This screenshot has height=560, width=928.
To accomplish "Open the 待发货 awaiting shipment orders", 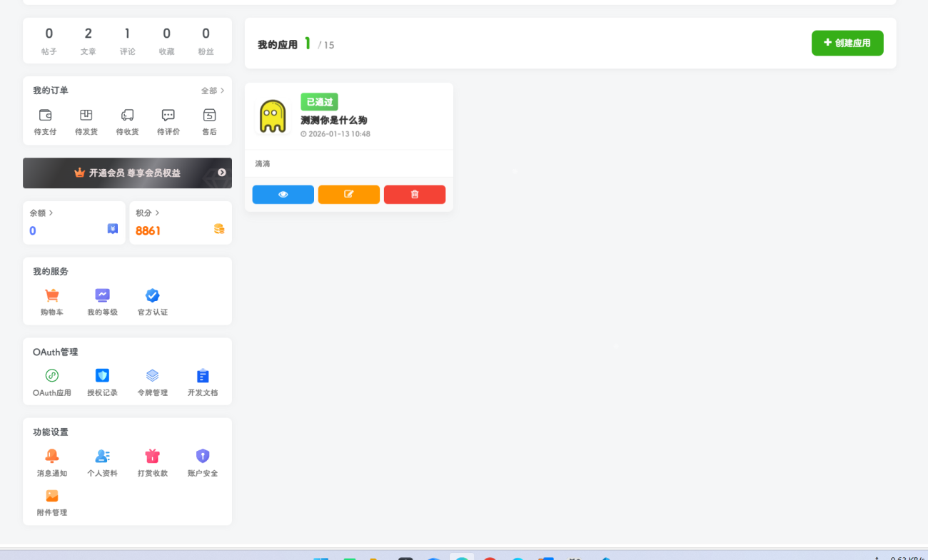I will 86,121.
